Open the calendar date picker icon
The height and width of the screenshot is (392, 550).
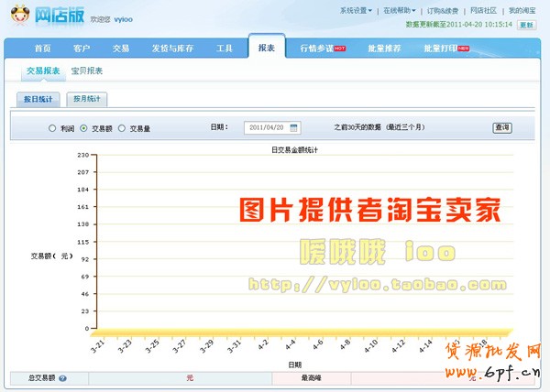click(x=319, y=128)
